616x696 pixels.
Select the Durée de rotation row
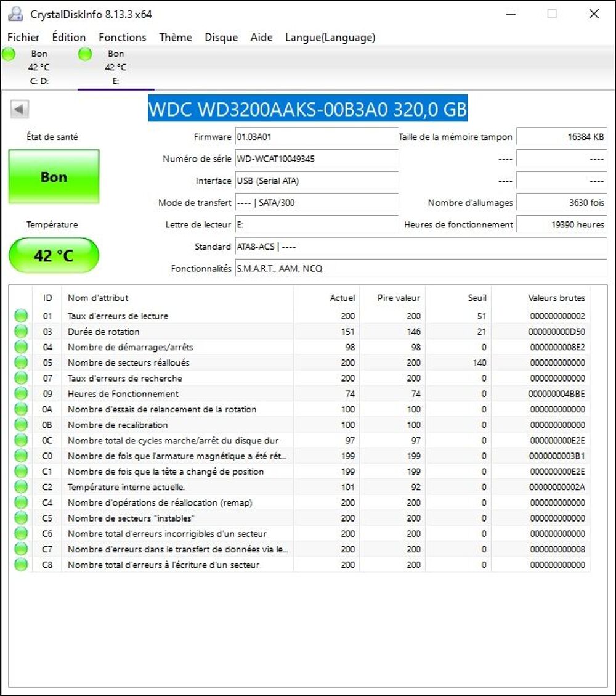pos(300,331)
